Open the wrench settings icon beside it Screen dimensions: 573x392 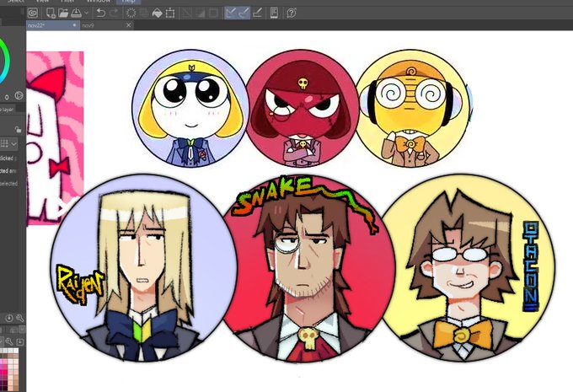(x=19, y=318)
